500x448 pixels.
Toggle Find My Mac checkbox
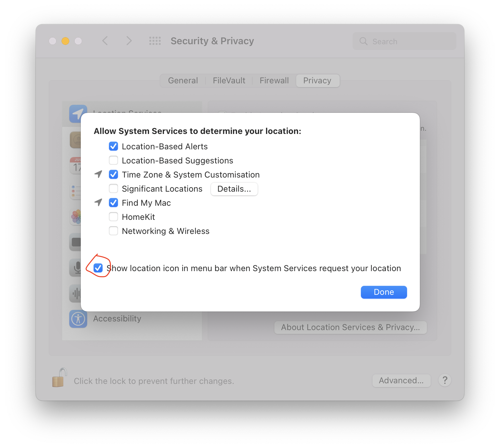[113, 203]
